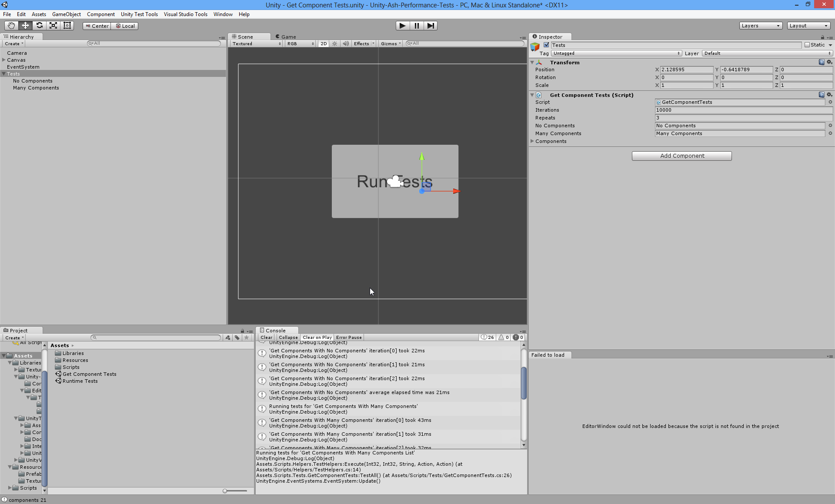835x504 pixels.
Task: Enable the Static checkbox
Action: [807, 45]
